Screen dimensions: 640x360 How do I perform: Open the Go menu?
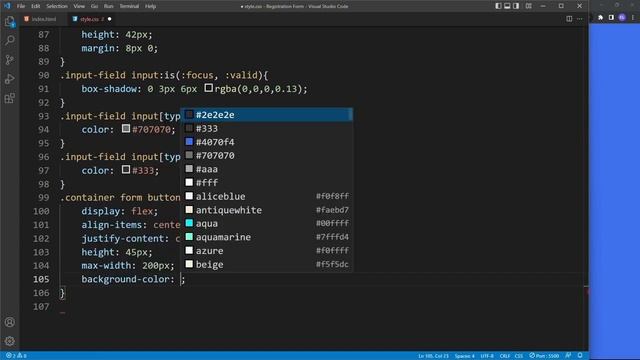pyautogui.click(x=94, y=6)
